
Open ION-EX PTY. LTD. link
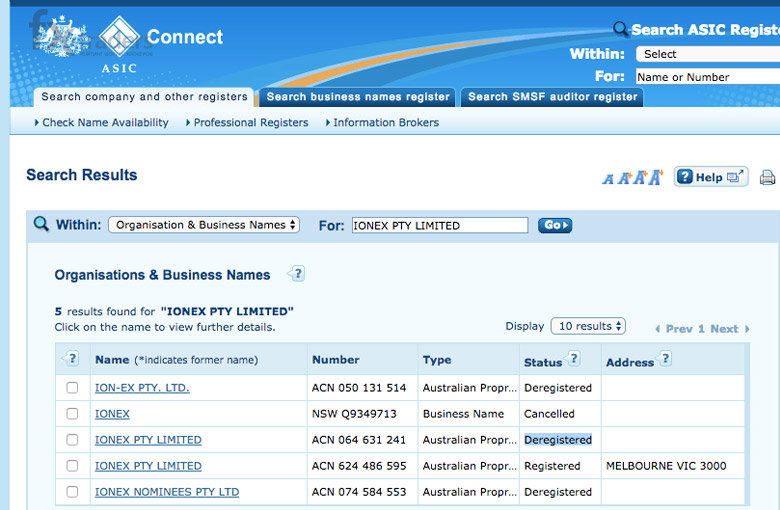click(142, 388)
